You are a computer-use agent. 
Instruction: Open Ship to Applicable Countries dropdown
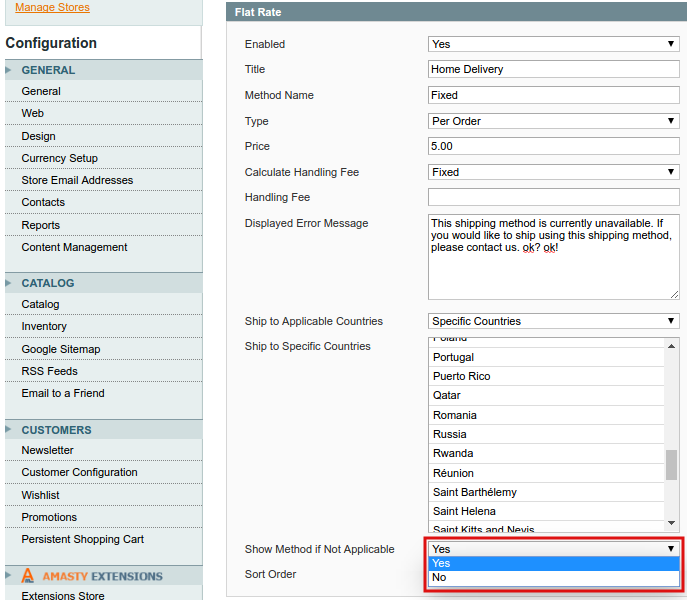pos(553,321)
